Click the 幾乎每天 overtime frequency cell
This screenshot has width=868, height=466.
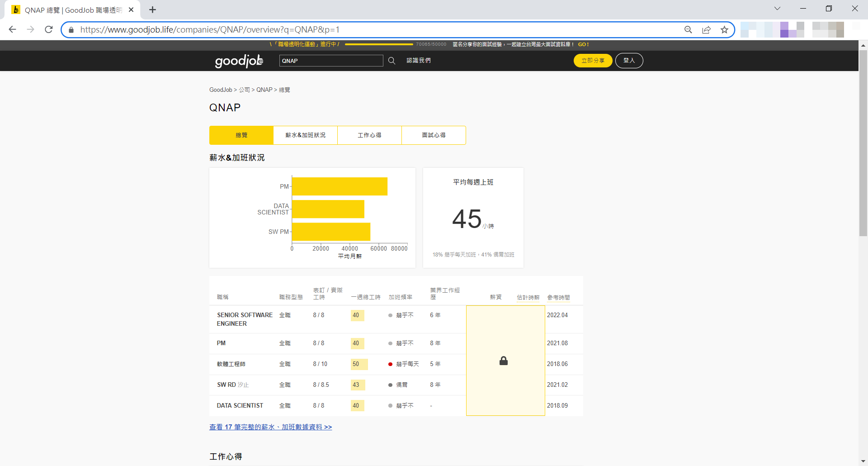(404, 364)
